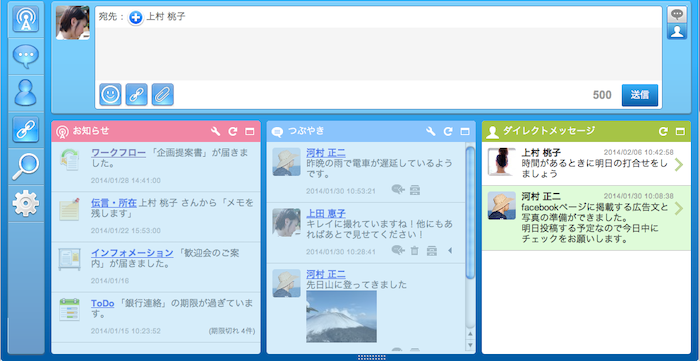700x361 pixels.
Task: Open the smiley emoji picker
Action: click(110, 95)
